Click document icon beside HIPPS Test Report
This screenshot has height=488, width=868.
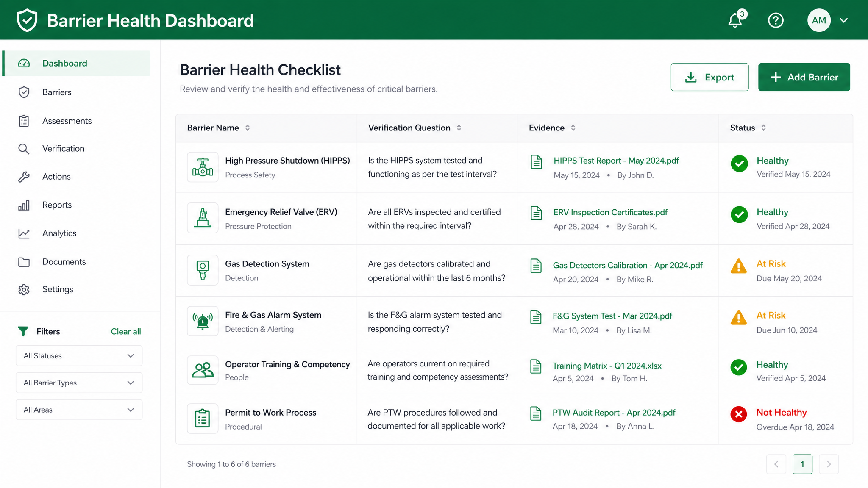(x=536, y=162)
